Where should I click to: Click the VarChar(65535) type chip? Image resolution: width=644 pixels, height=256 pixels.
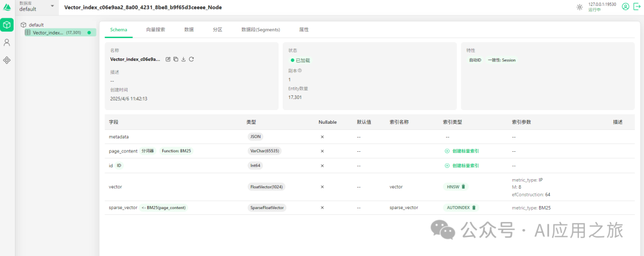[x=265, y=151]
